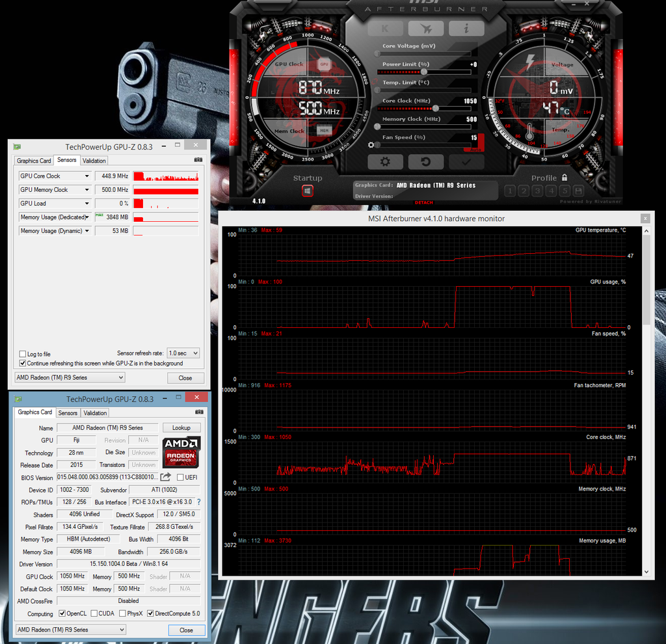This screenshot has width=666, height=644.
Task: Toggle the UEFI checkbox
Action: tap(181, 477)
